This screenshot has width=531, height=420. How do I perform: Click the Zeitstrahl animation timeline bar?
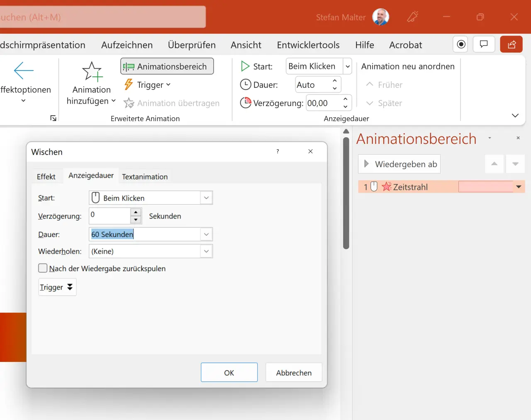point(485,187)
